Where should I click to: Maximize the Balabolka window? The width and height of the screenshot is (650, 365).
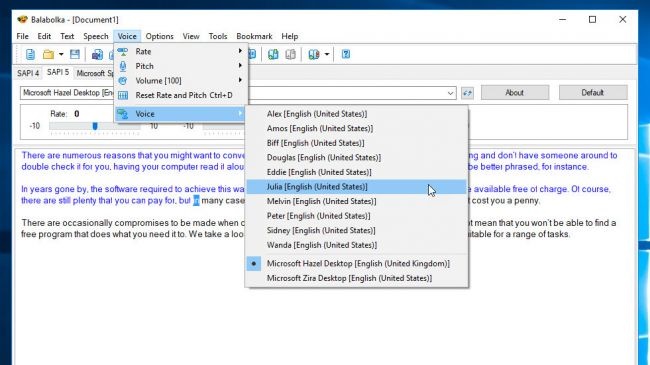coord(592,19)
